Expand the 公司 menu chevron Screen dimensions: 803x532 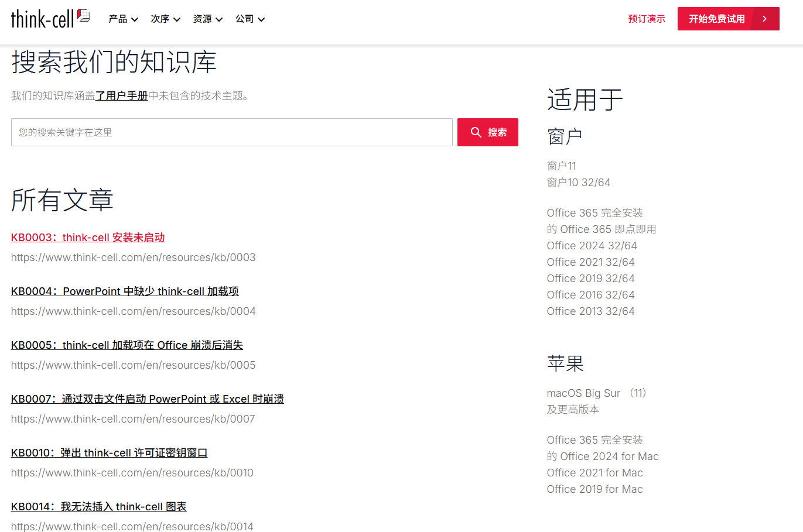pyautogui.click(x=261, y=19)
